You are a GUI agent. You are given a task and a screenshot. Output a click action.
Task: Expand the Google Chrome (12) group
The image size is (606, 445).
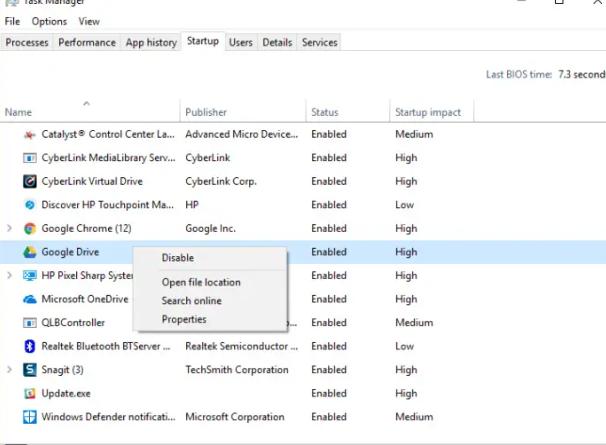[9, 228]
